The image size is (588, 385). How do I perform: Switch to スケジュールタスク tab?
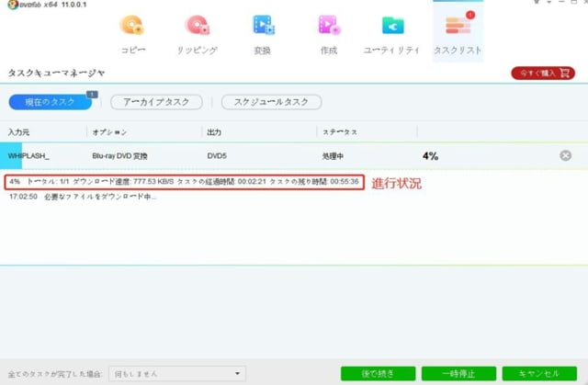click(271, 102)
